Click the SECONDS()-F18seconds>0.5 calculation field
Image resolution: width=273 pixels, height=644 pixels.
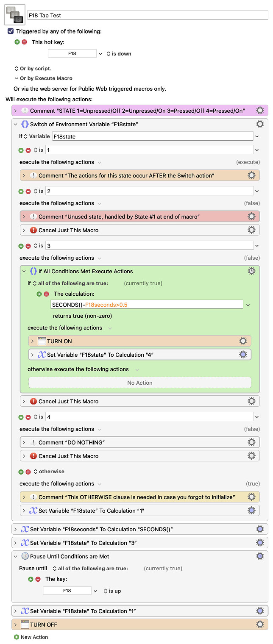coord(146,305)
